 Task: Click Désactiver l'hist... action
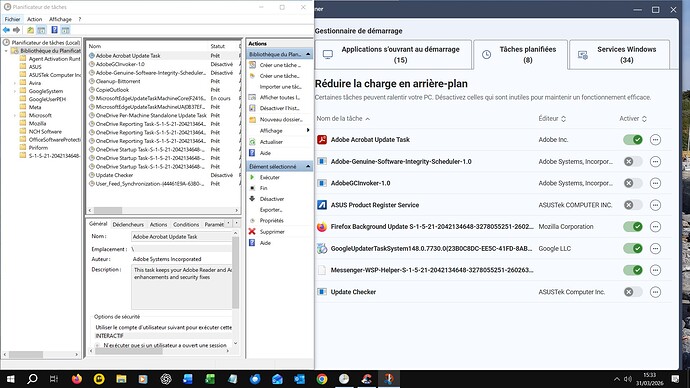(279, 108)
